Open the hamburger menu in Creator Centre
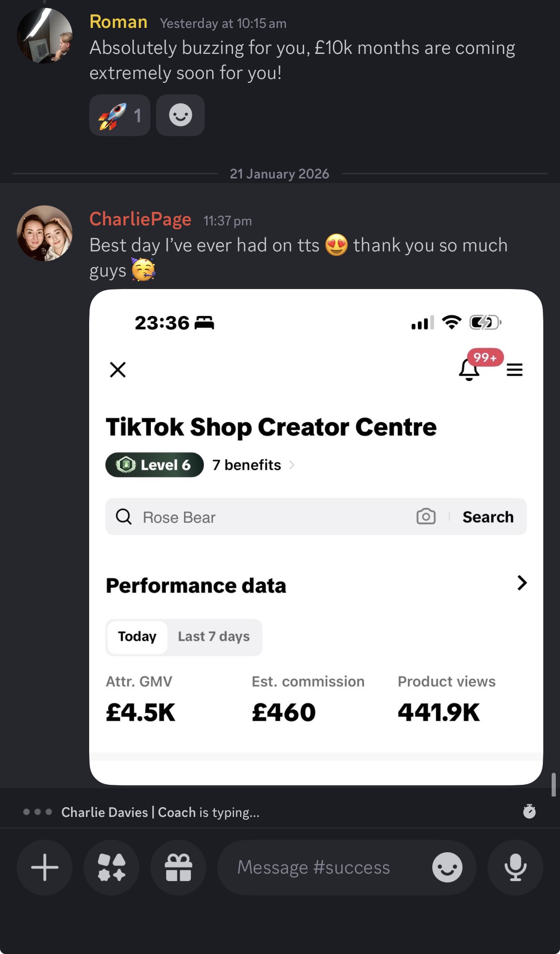Viewport: 560px width, 954px height. [x=514, y=369]
